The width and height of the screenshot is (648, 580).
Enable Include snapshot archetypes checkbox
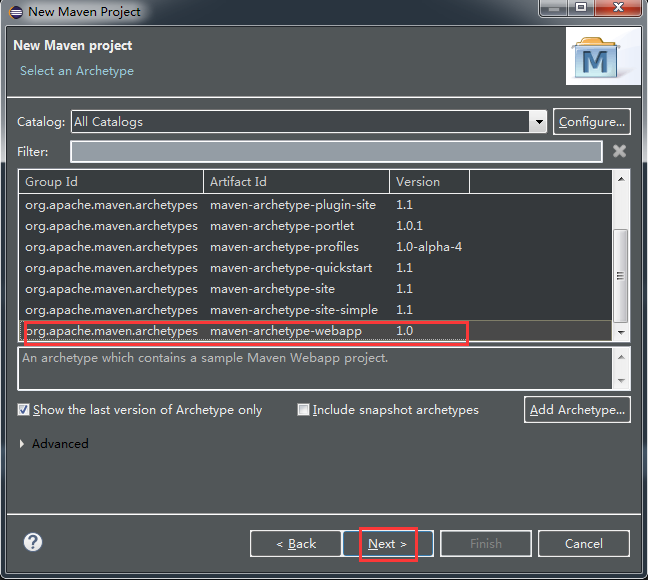click(x=303, y=410)
